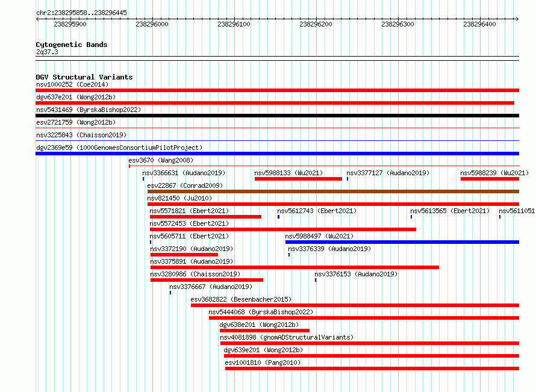Select esv1001810 (Pang2010) label

click(x=263, y=362)
